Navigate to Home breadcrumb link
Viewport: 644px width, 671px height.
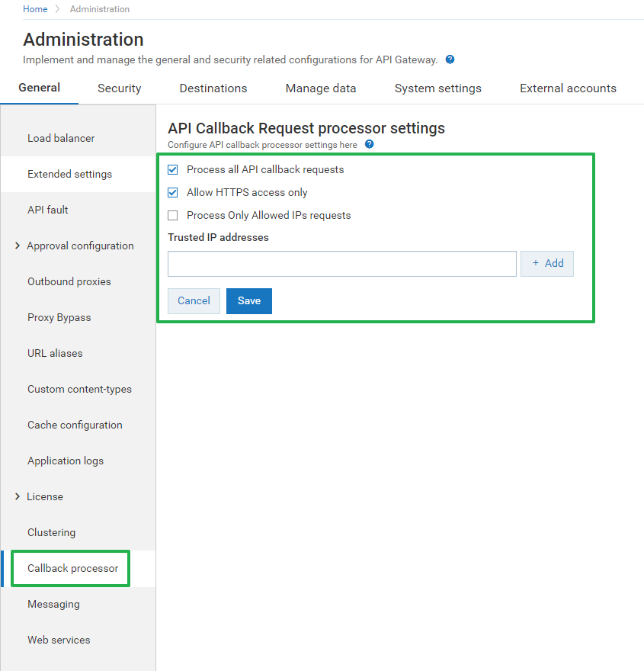(35, 9)
